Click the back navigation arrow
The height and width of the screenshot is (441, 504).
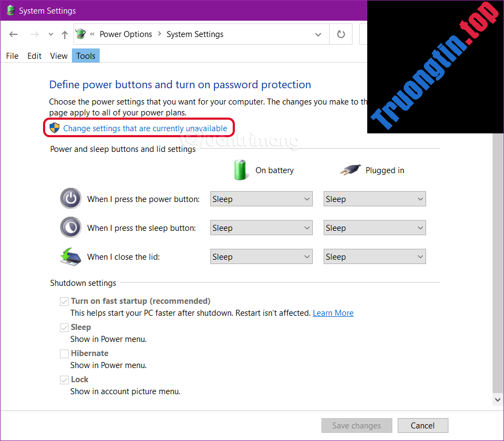(13, 34)
